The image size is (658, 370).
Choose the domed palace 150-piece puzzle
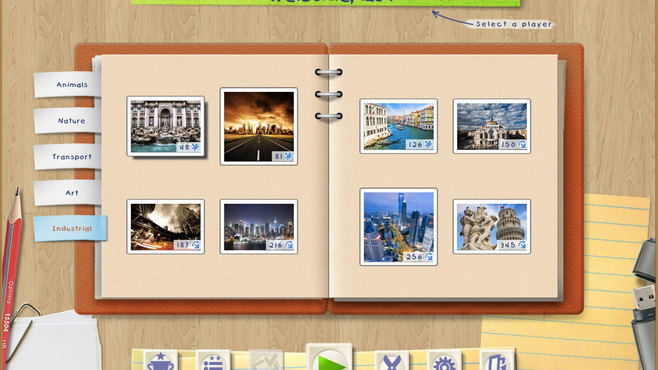492,126
